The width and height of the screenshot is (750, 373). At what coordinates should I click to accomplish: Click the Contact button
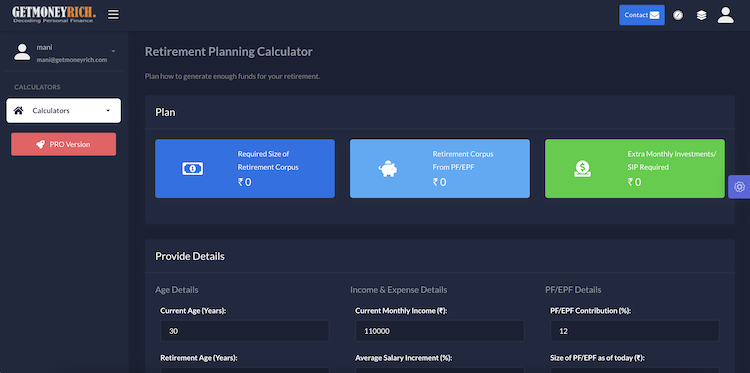pyautogui.click(x=641, y=15)
